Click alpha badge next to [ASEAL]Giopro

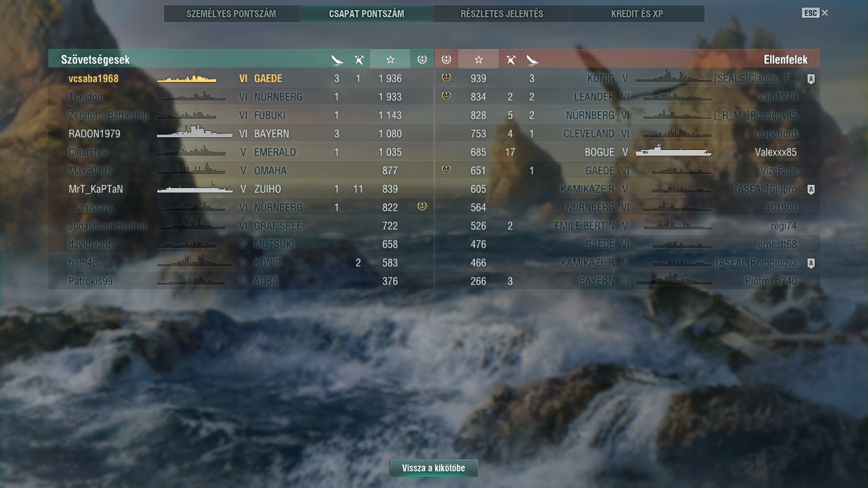coord(810,189)
